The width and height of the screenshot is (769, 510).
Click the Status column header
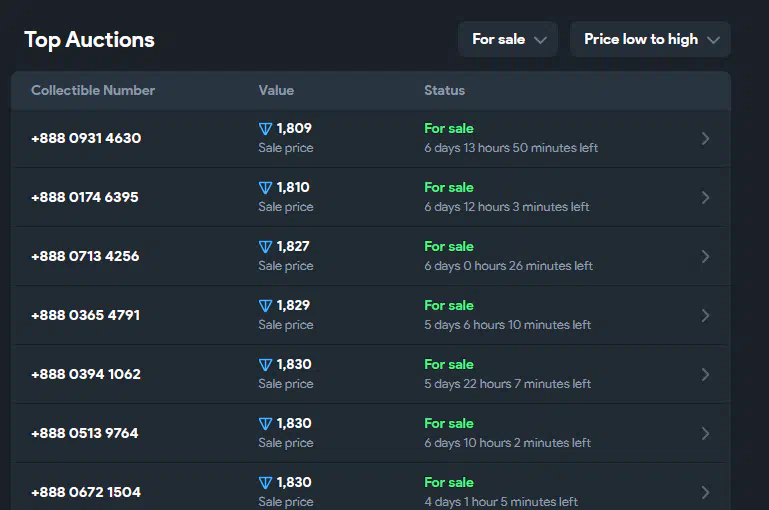(x=444, y=90)
